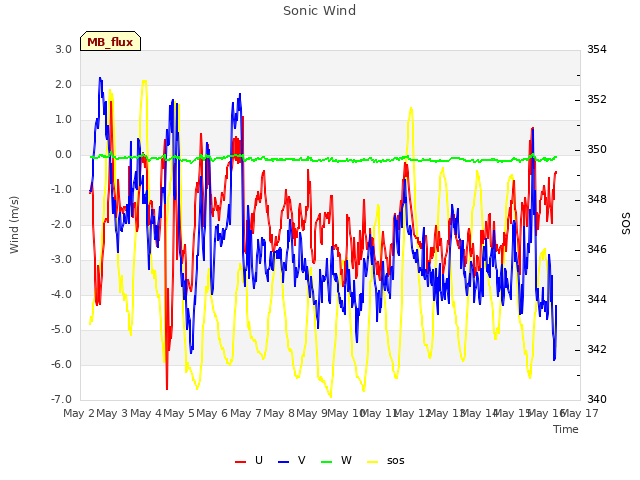Toggle the W series legend entry
This screenshot has height=480, width=640.
pos(336,461)
